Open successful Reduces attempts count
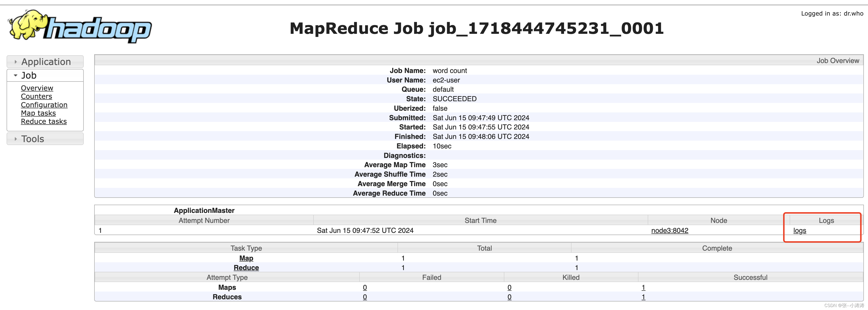 pyautogui.click(x=643, y=297)
